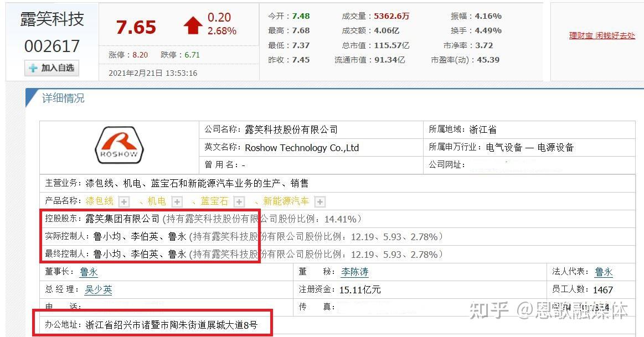Open board secretary 李陈涛 link

[355, 272]
